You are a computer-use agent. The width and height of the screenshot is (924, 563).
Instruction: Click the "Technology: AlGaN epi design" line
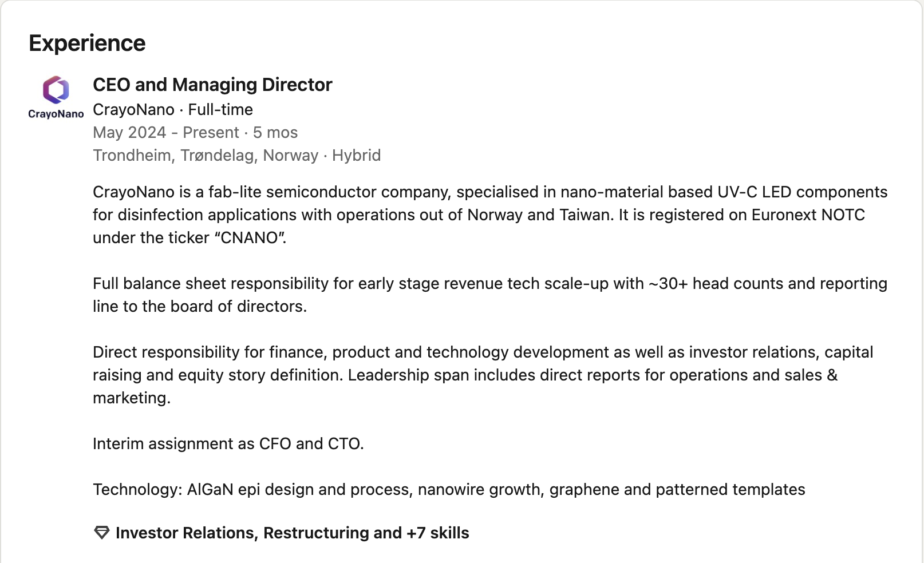point(449,489)
